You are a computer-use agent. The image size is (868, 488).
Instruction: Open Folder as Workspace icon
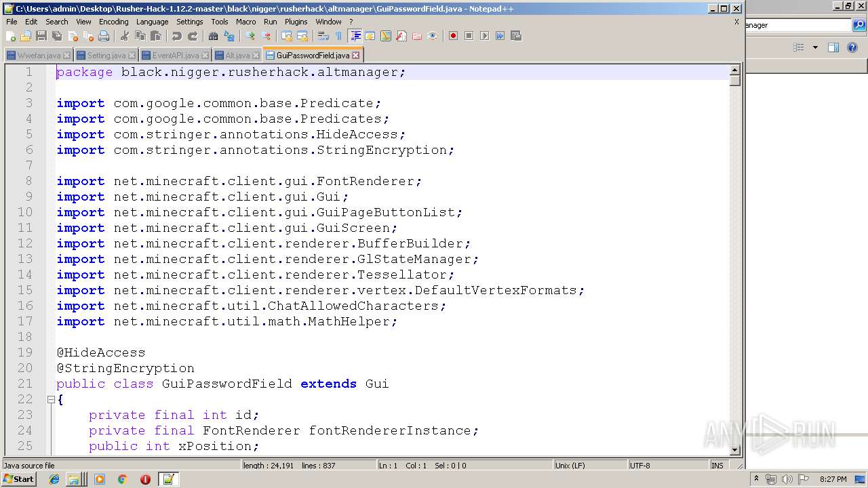pyautogui.click(x=417, y=36)
